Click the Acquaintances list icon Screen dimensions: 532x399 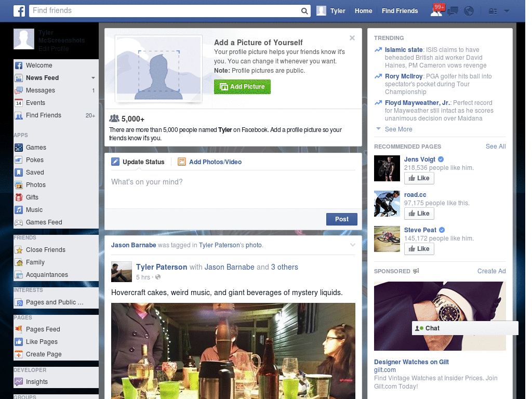[19, 275]
